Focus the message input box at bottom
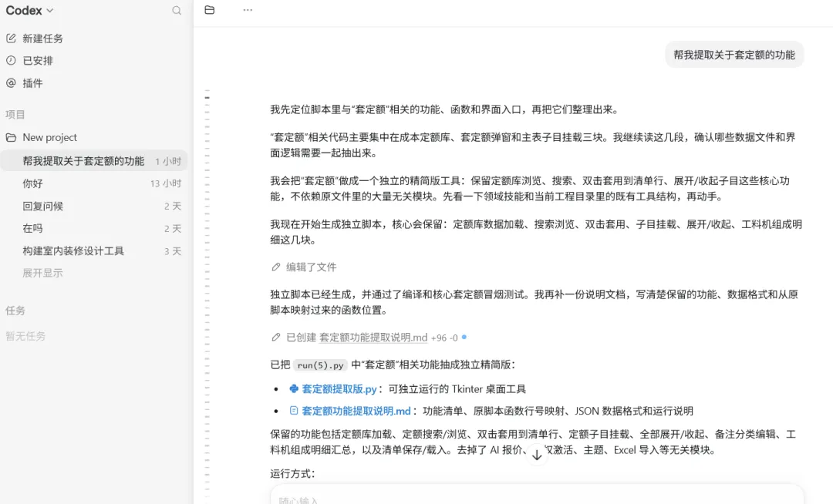 coord(537,496)
